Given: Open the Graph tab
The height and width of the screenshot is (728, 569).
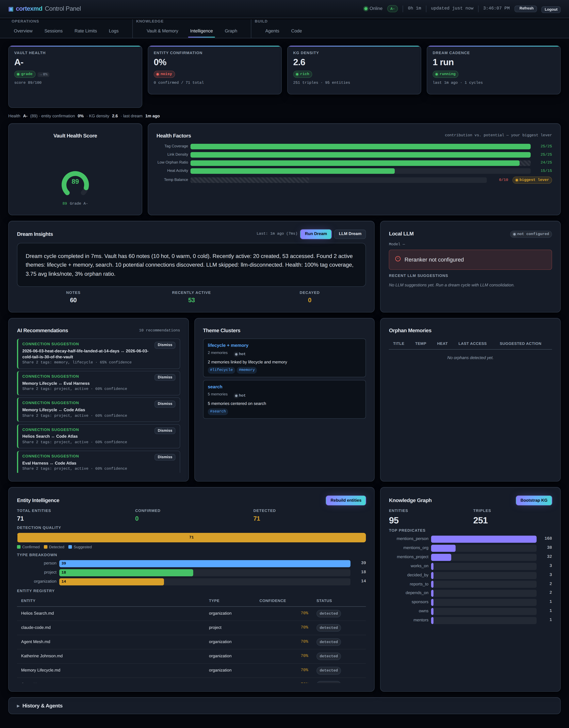Looking at the screenshot, I should [231, 31].
